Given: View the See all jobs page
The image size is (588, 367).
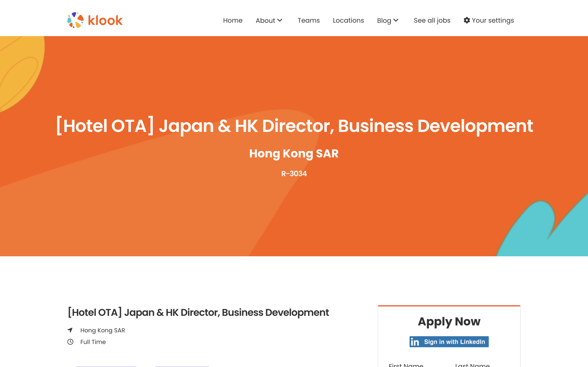Looking at the screenshot, I should pyautogui.click(x=432, y=21).
